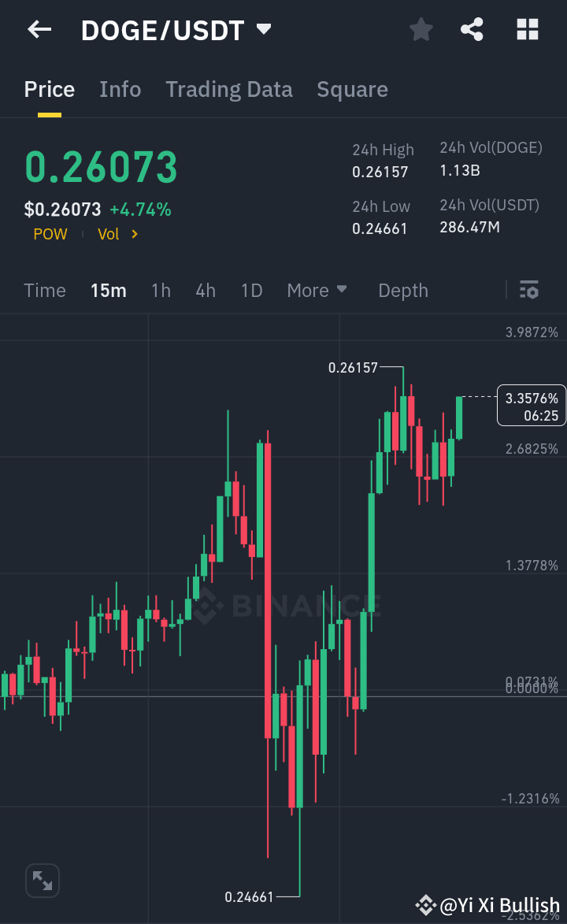Screen dimensions: 567x924
Task: Expand the More timeframes dropdown
Action: [317, 290]
